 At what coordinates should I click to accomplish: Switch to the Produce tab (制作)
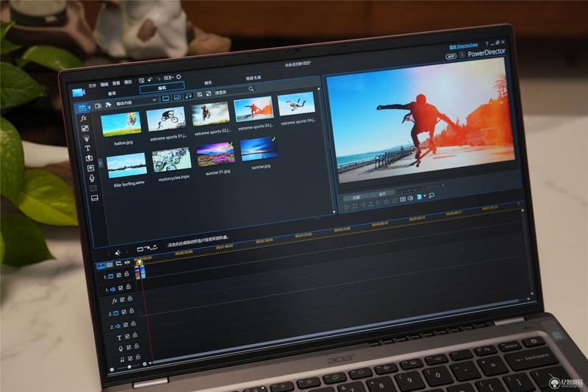click(208, 82)
